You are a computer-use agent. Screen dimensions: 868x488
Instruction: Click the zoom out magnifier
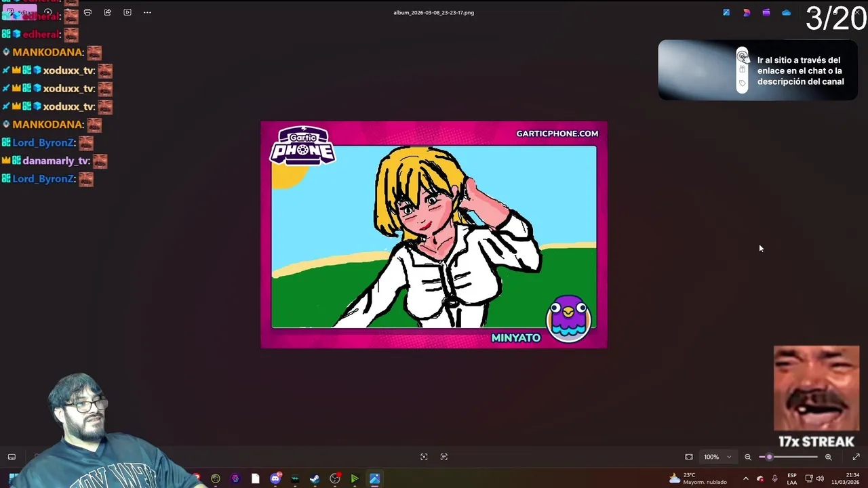point(748,457)
